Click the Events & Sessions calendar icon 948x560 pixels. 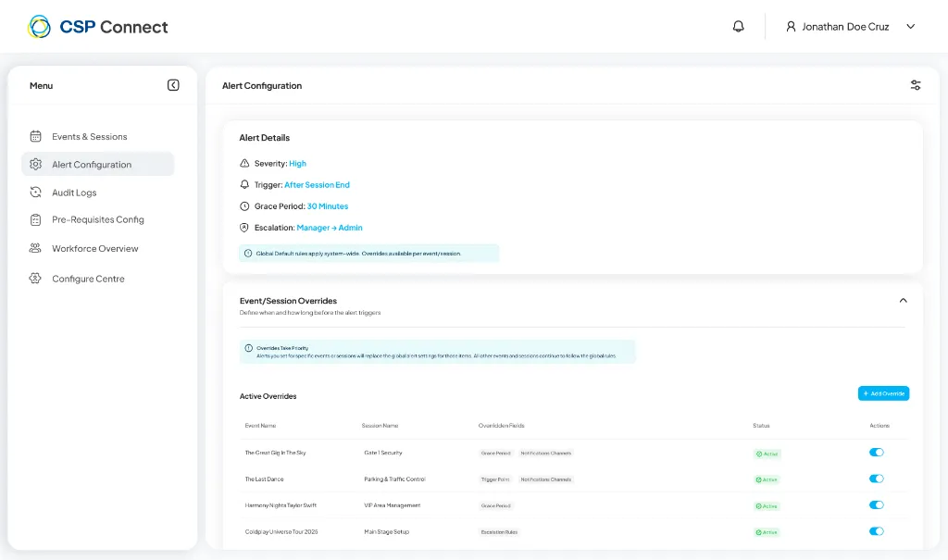[x=36, y=137]
